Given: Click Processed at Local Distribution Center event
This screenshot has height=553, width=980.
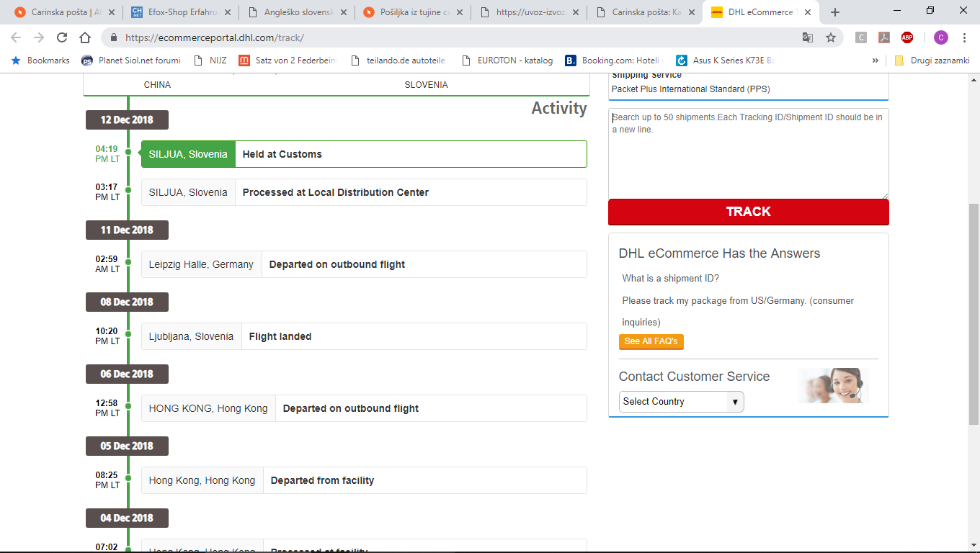Looking at the screenshot, I should click(x=364, y=192).
